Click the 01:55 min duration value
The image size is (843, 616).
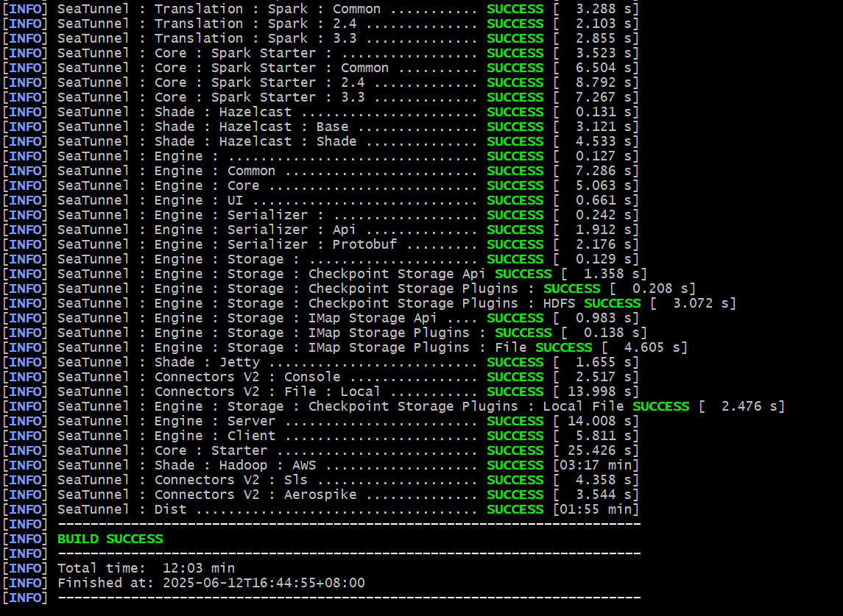click(x=596, y=509)
